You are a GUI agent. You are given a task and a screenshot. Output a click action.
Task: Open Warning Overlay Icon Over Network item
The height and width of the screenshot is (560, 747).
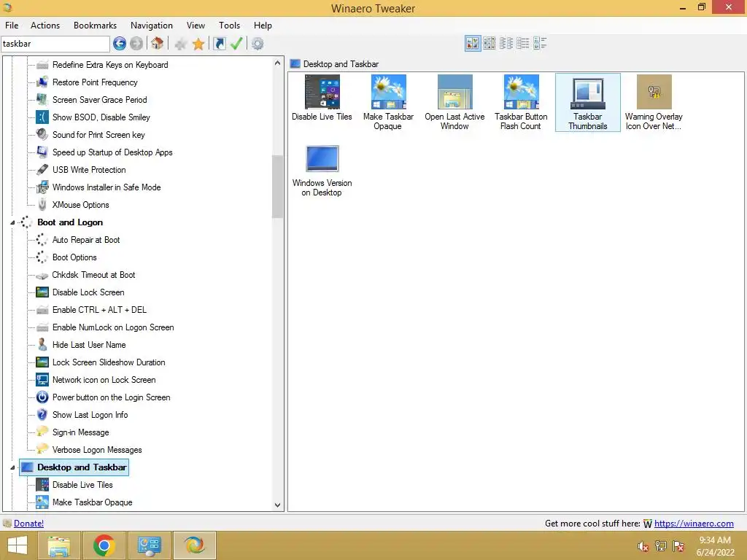[654, 102]
